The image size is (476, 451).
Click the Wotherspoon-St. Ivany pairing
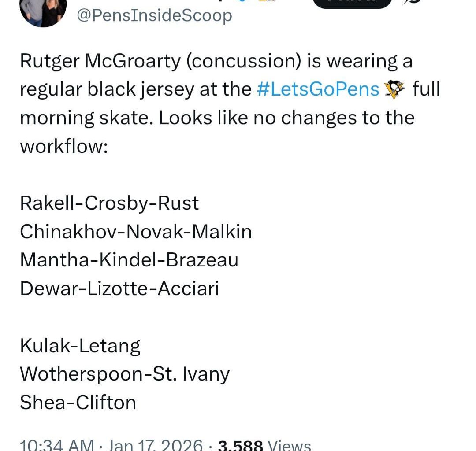pos(124,374)
